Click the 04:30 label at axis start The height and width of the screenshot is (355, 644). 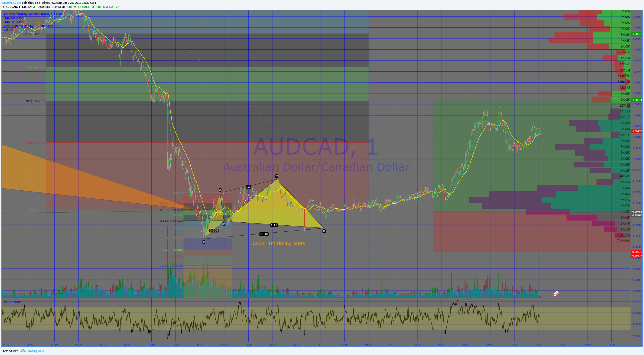coord(6,345)
